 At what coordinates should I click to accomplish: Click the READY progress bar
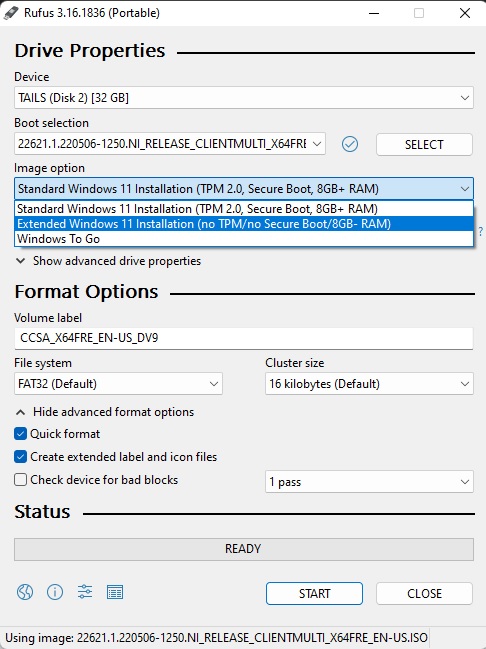pyautogui.click(x=244, y=549)
